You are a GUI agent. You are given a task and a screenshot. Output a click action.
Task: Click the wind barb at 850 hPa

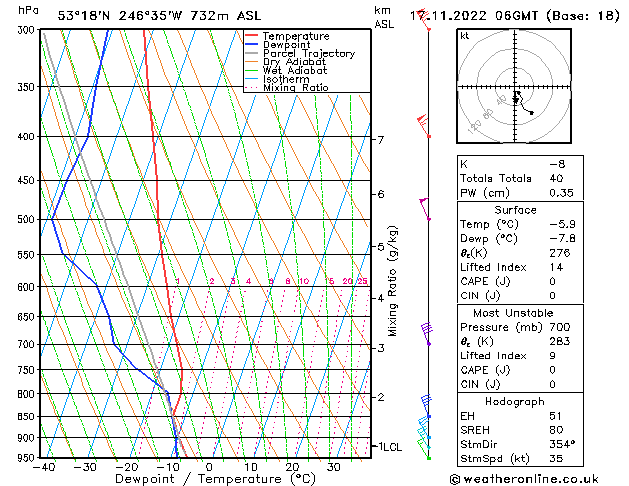tap(426, 406)
